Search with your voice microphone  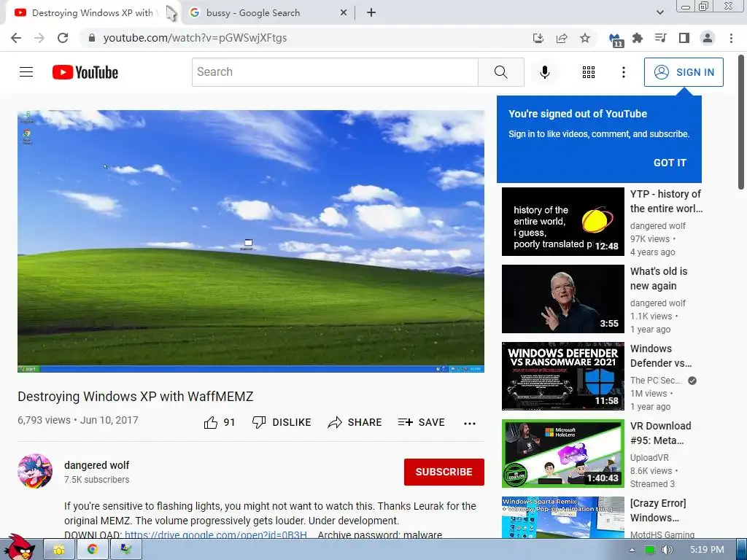[x=545, y=72]
